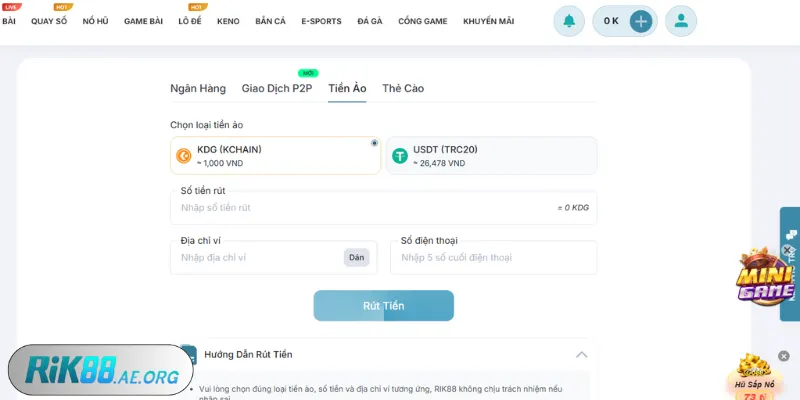The width and height of the screenshot is (800, 400).
Task: Collapse the Hướng Dẫn Rút Tiền section
Action: tap(581, 354)
